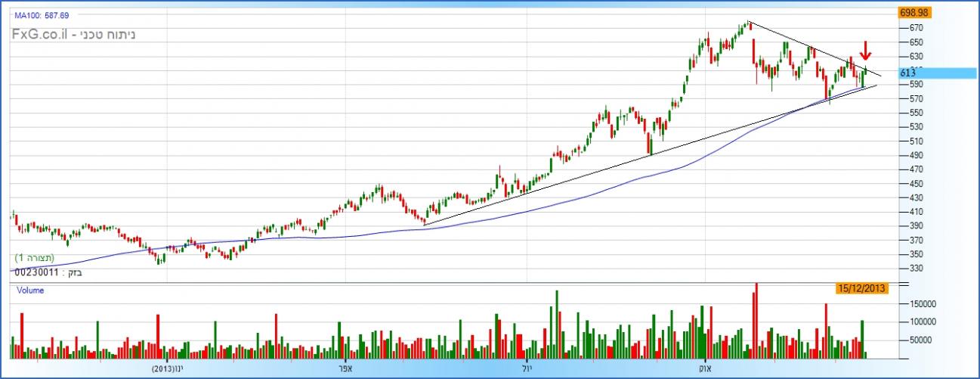Click the Volume panel label
Viewport: 980px width, 379px height.
(x=29, y=290)
